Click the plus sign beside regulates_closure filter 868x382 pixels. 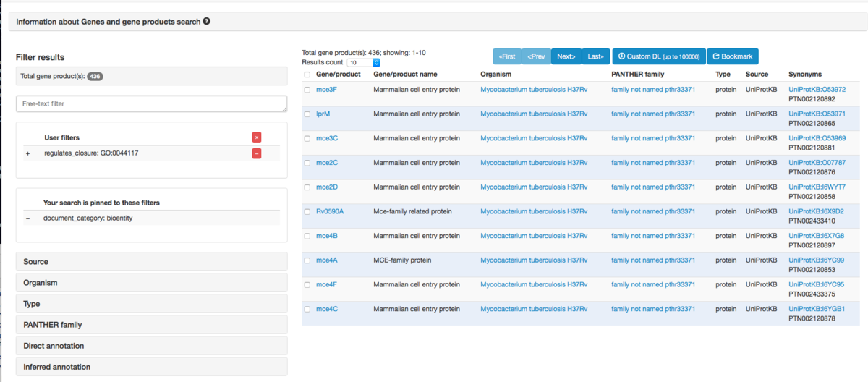click(x=28, y=153)
